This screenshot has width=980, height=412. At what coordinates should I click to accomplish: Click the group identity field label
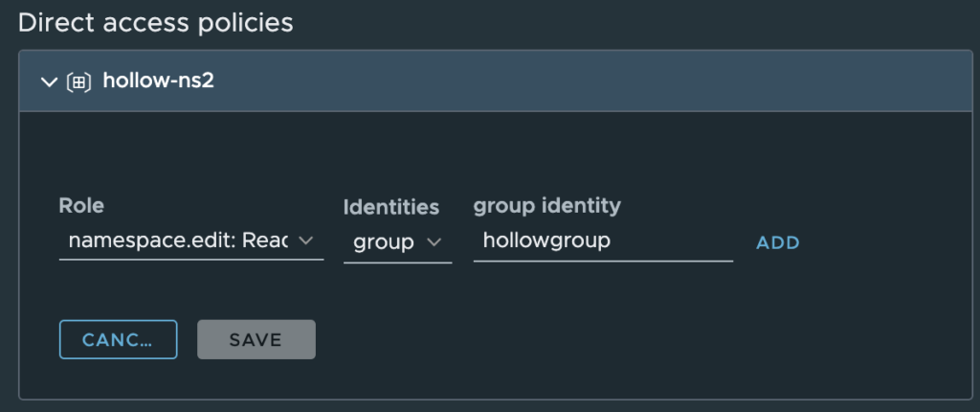point(546,205)
